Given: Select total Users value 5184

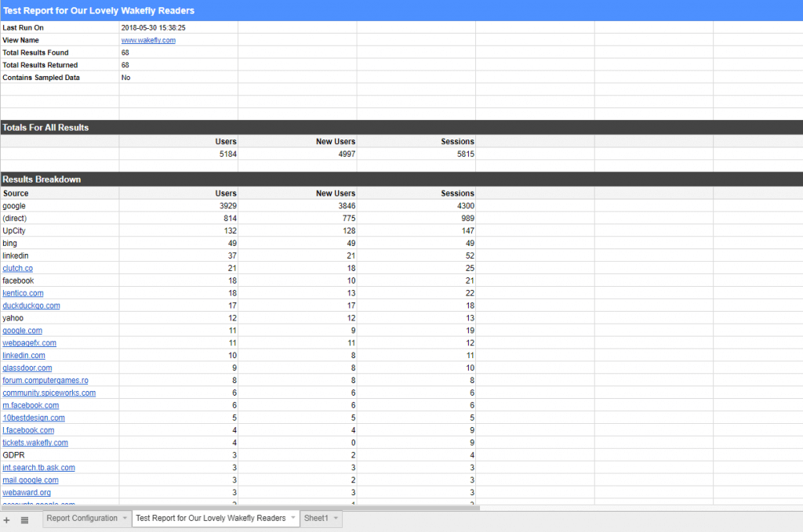Looking at the screenshot, I should tap(179, 154).
